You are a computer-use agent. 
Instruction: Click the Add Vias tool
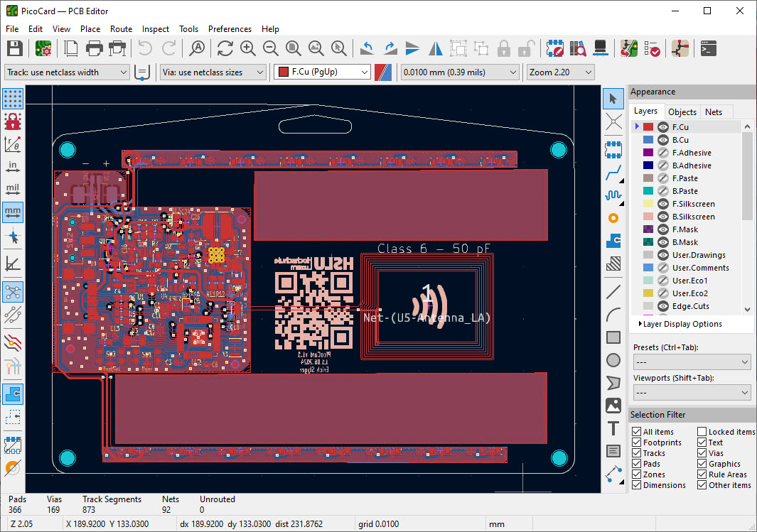coord(613,218)
